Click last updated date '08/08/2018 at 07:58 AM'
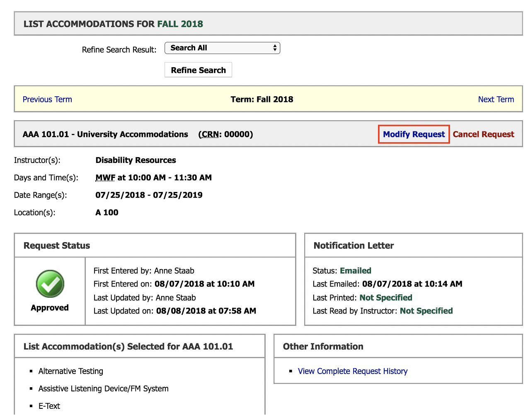The height and width of the screenshot is (420, 528). 206,311
